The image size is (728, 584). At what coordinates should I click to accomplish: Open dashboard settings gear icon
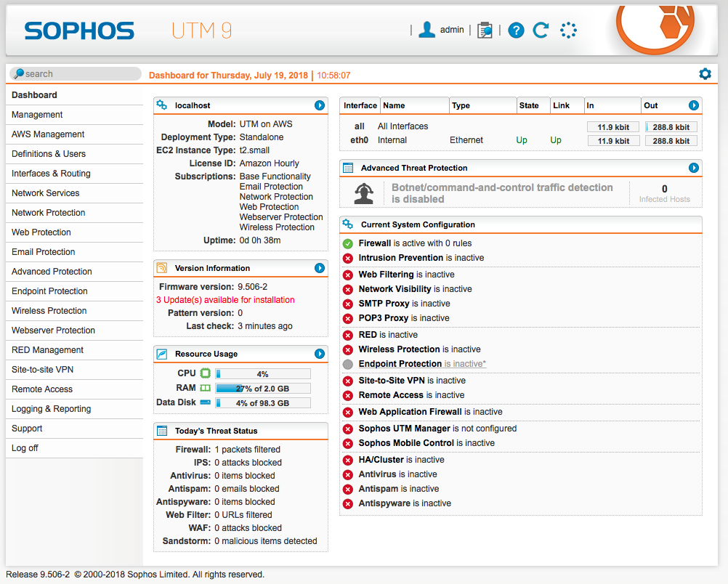(x=705, y=74)
